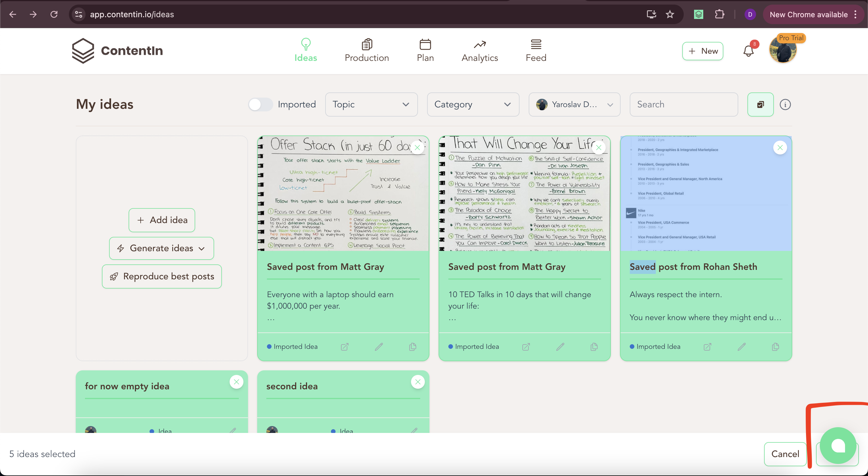Image resolution: width=868 pixels, height=476 pixels.
Task: Click the Add idea button
Action: 162,220
